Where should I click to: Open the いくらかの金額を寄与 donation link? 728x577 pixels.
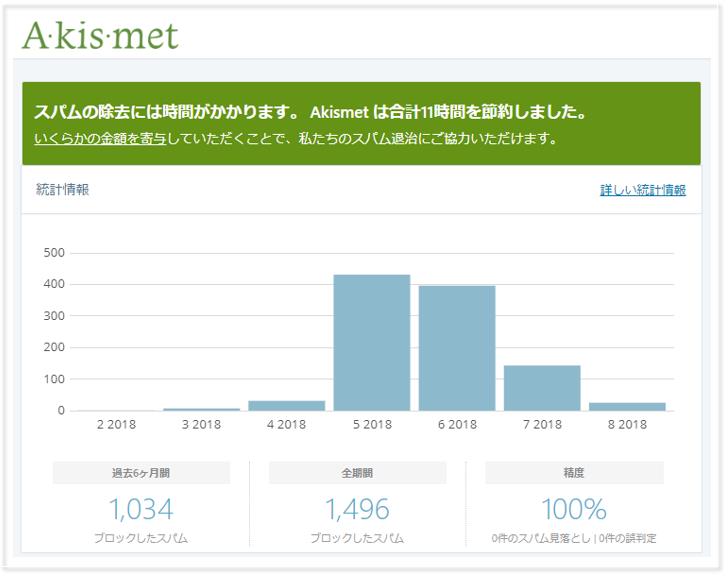[x=100, y=138]
